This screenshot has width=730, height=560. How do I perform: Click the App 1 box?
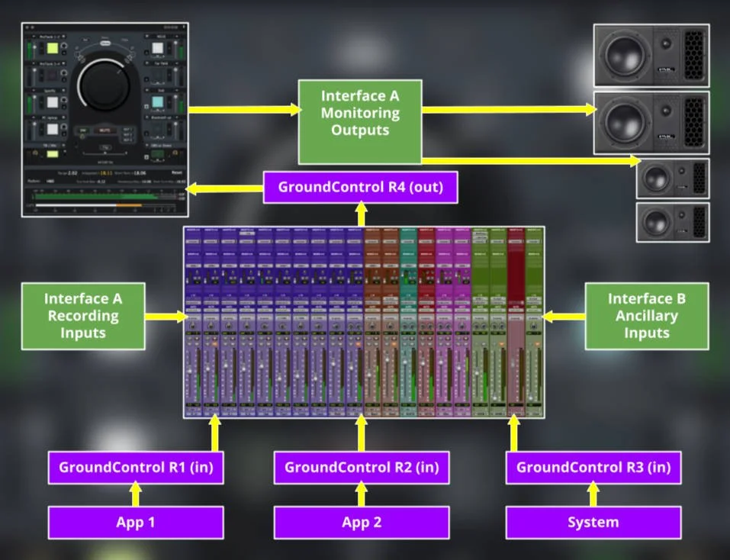[135, 522]
